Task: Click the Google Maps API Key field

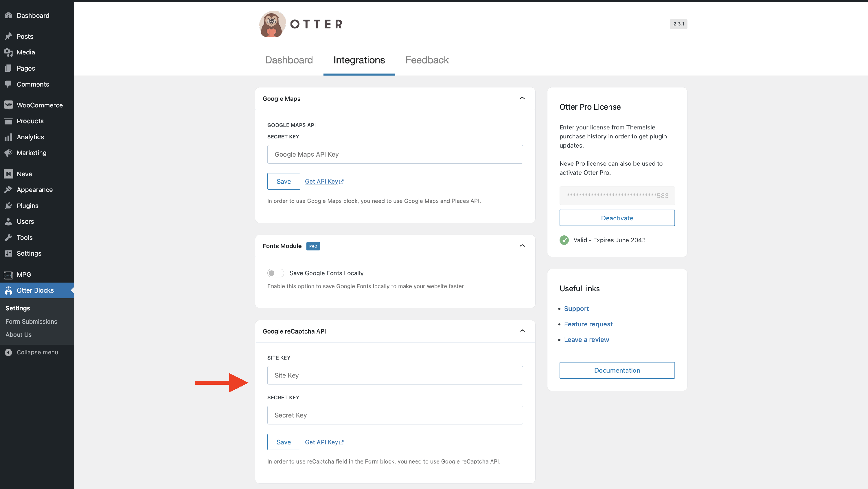Action: pos(395,154)
